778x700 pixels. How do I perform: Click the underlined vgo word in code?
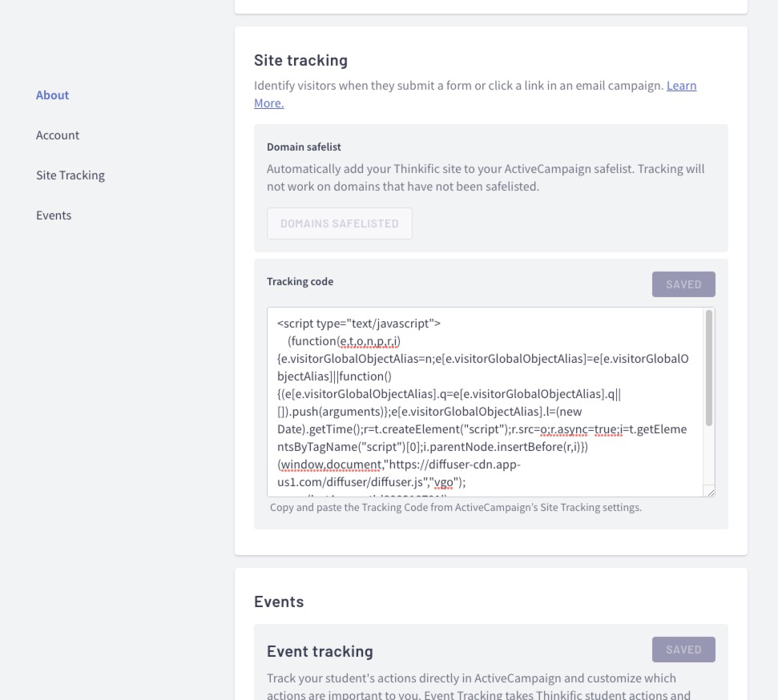point(444,482)
